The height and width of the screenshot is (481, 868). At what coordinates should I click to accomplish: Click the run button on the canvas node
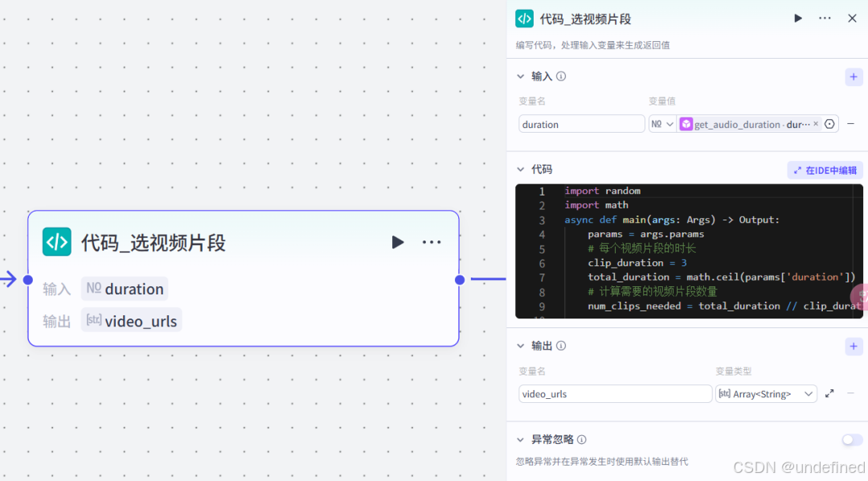point(398,241)
